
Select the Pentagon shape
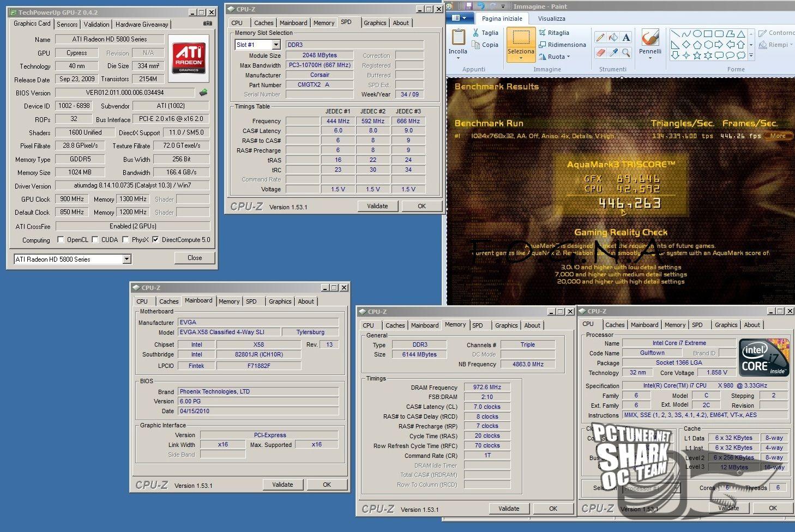pos(697,45)
